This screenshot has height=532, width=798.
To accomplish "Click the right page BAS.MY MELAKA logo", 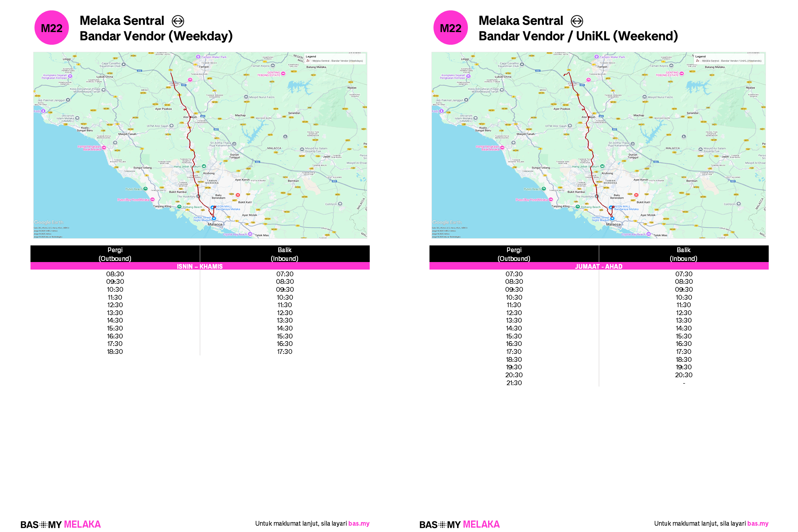I will 459,524.
